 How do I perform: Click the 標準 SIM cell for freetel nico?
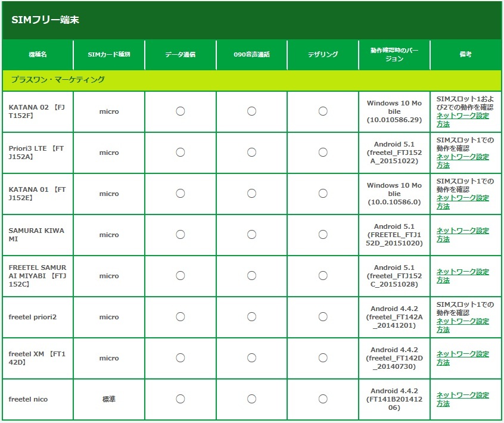pyautogui.click(x=109, y=400)
